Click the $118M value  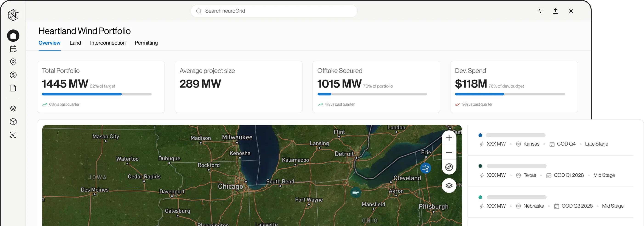[x=471, y=84]
